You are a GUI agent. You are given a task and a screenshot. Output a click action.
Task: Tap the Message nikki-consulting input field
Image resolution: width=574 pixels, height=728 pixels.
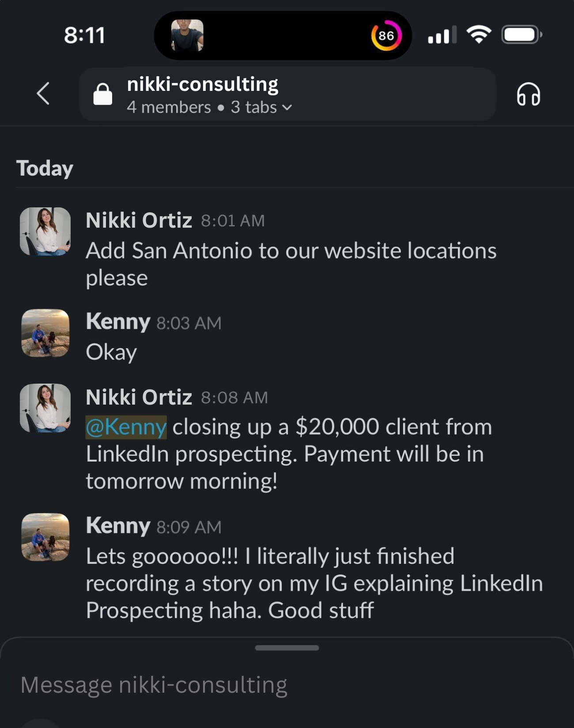point(155,685)
